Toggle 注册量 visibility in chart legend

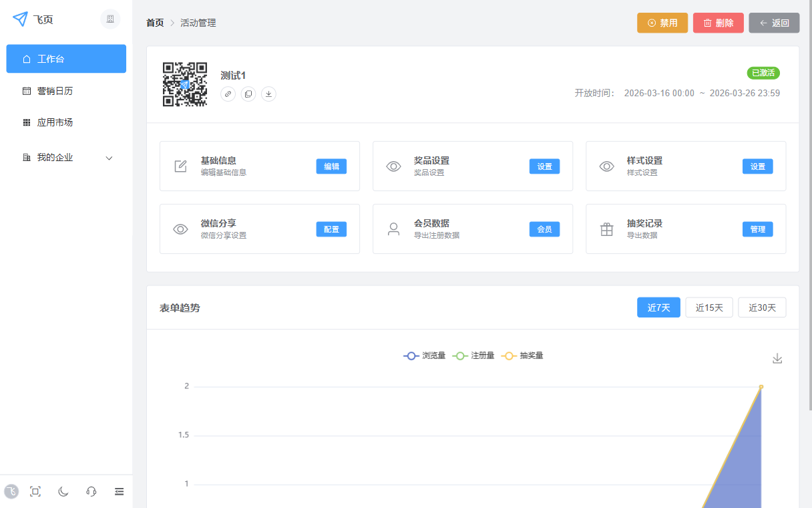click(473, 356)
